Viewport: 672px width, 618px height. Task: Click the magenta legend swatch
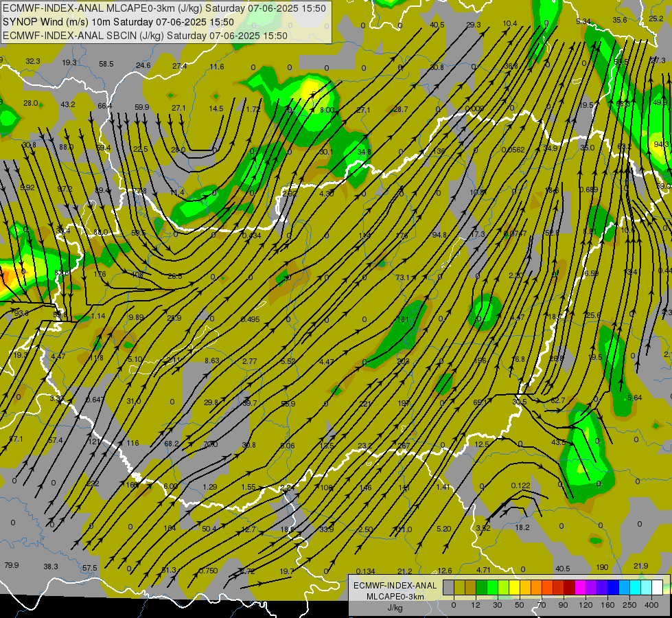click(x=581, y=588)
